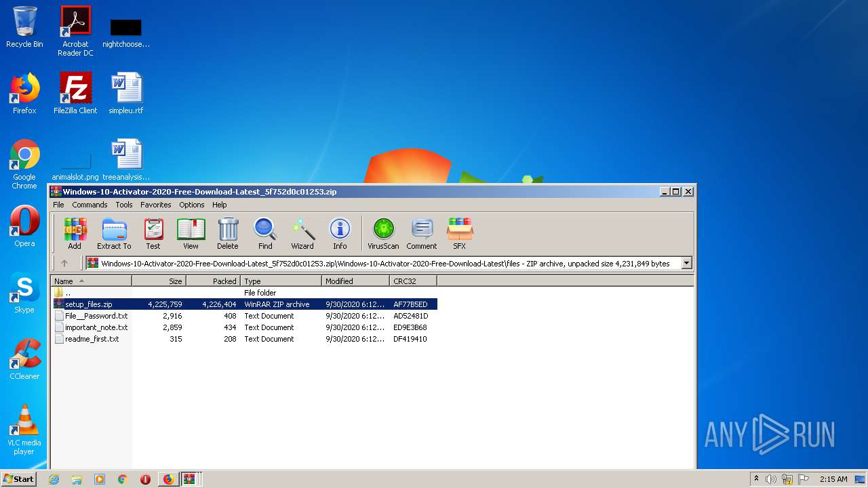The image size is (868, 488).
Task: Launch VLC media player shortcut
Action: click(24, 430)
